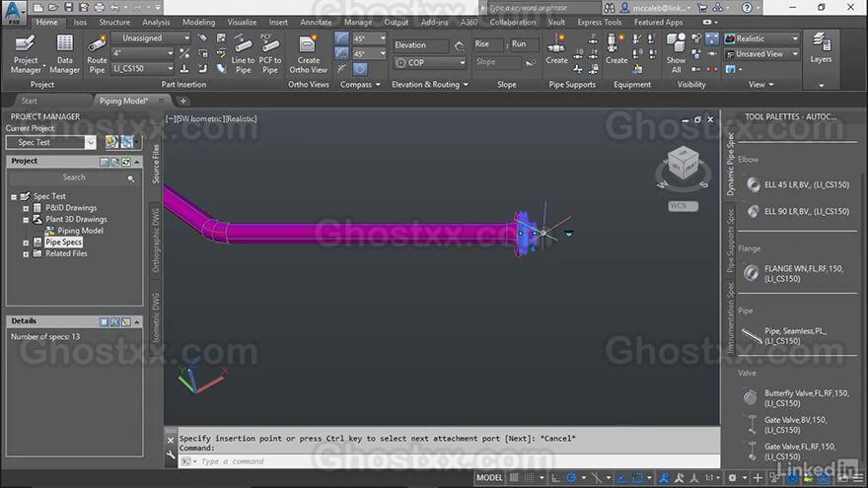
Task: Open the Data Manager
Action: [64, 54]
